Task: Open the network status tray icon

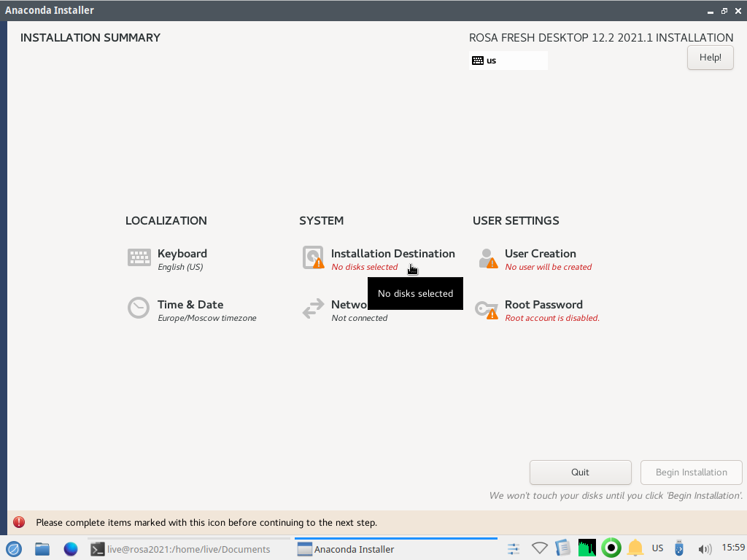Action: (539, 548)
